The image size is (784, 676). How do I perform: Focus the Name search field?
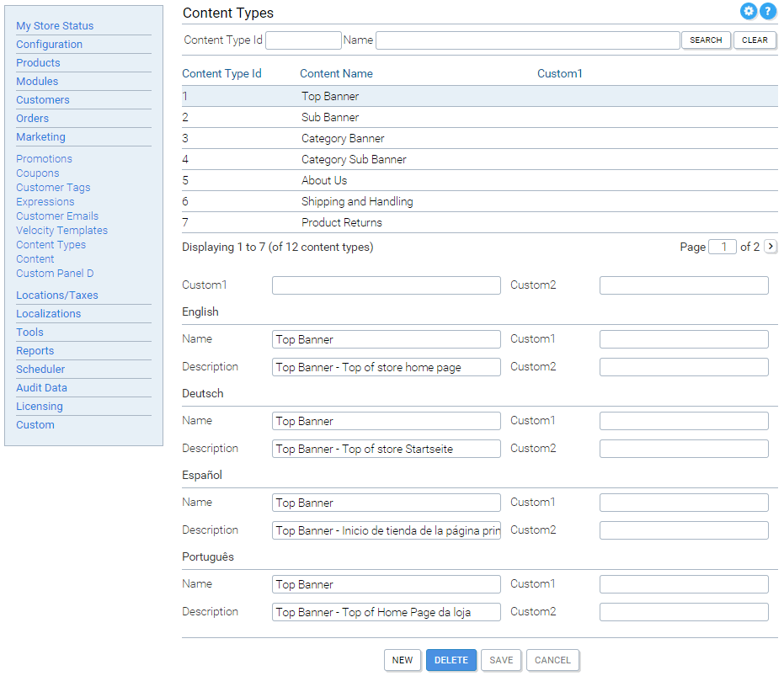coord(527,40)
